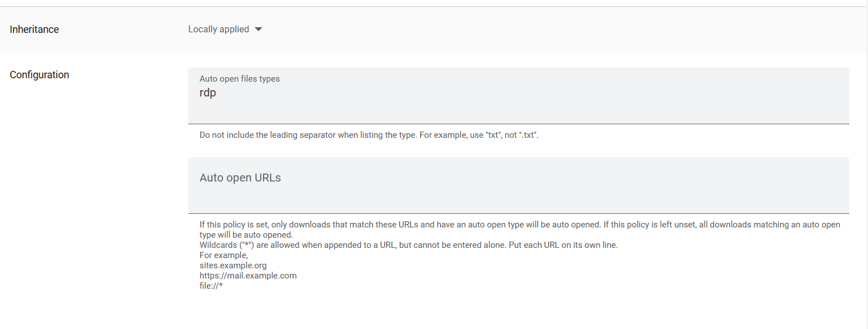Click the Auto open URLs field label
This screenshot has width=868, height=329.
tap(240, 177)
